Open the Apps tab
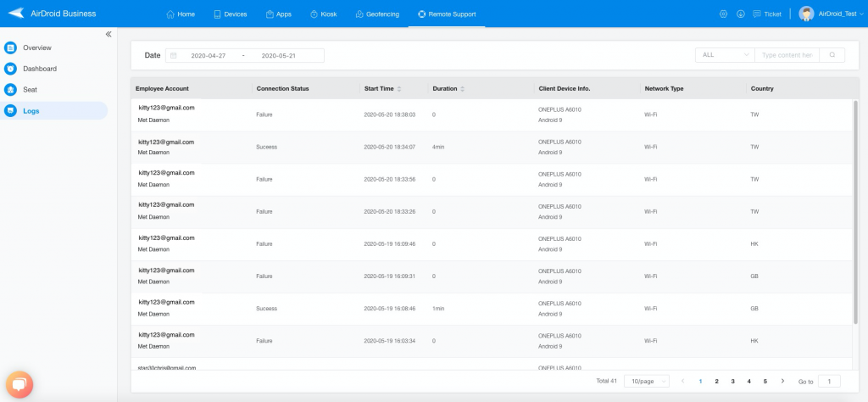868x402 pixels. coord(278,14)
